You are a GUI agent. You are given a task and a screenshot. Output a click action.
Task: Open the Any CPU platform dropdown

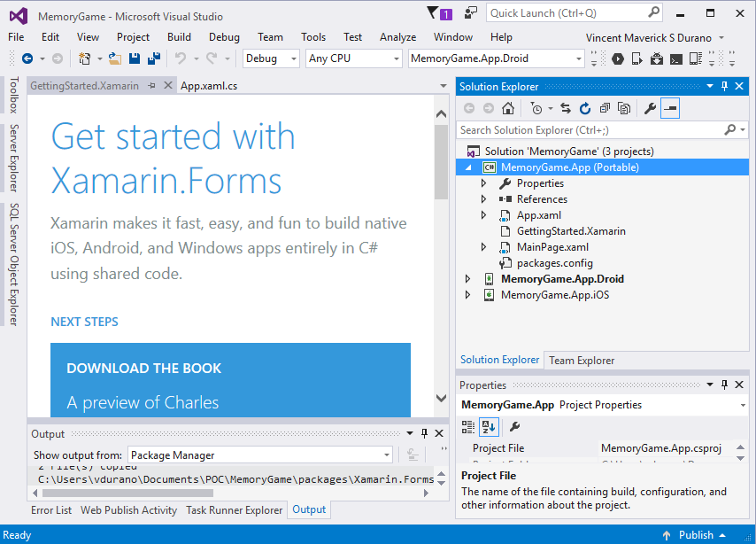pos(353,58)
